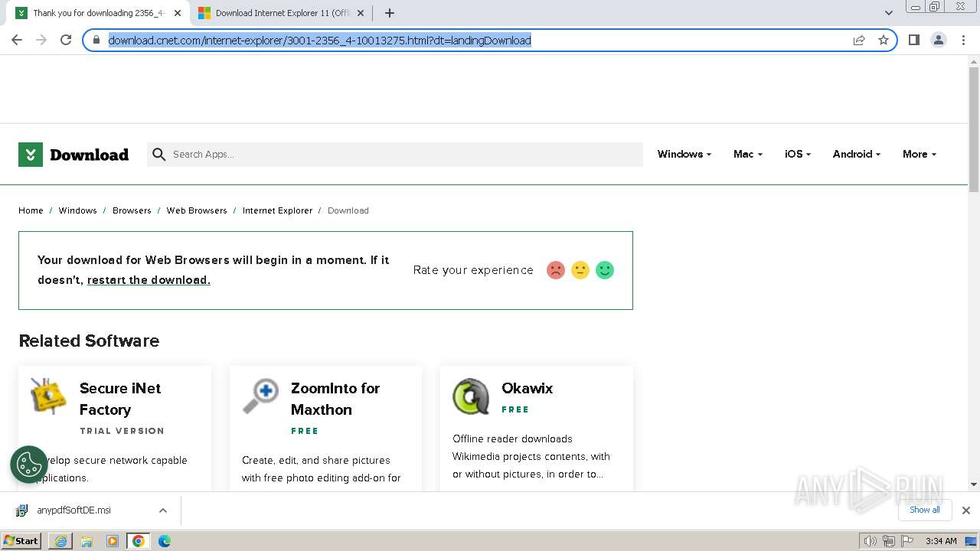Open the media player taskbar icon
This screenshot has width=980, height=551.
click(113, 541)
